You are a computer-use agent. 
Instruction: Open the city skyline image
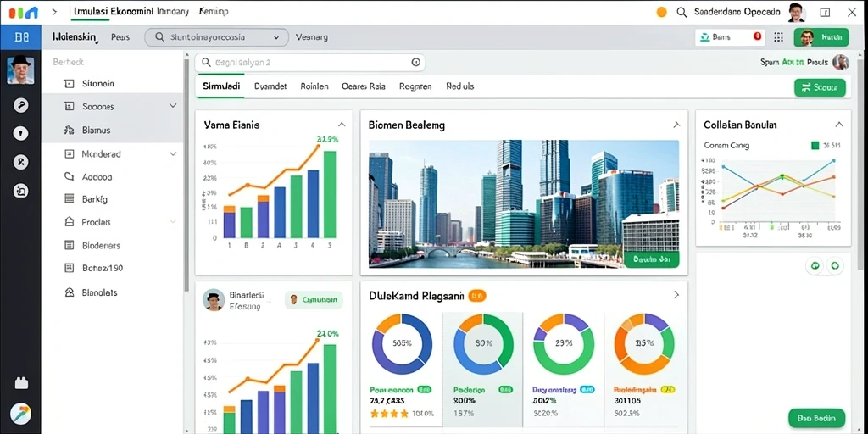[x=524, y=203]
